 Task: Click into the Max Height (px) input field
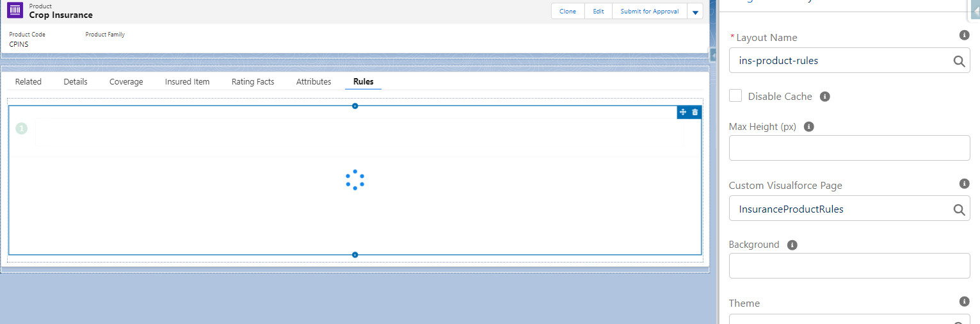coord(849,148)
